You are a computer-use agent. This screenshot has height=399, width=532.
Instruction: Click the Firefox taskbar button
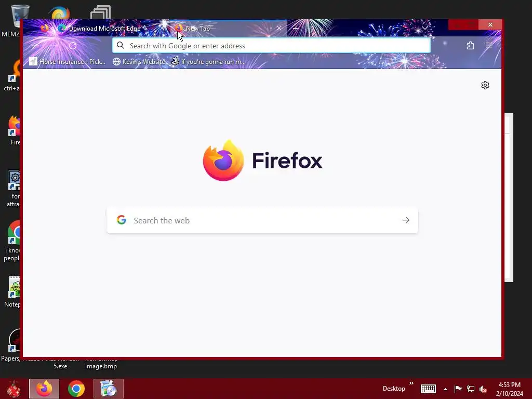(44, 389)
